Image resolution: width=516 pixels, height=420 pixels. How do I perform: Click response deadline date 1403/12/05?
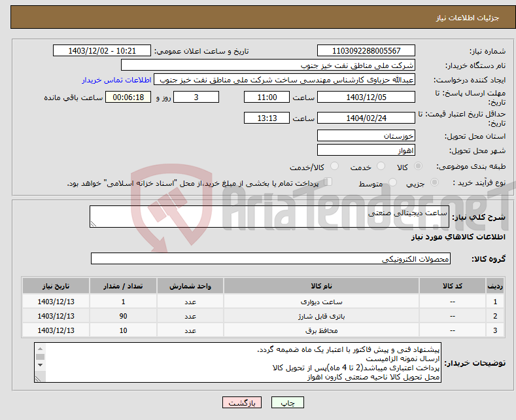[366, 97]
